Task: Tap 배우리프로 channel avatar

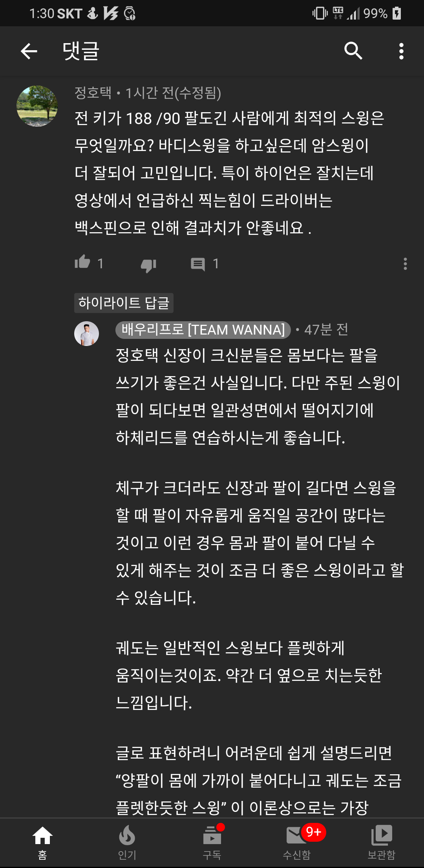Action: [x=86, y=333]
